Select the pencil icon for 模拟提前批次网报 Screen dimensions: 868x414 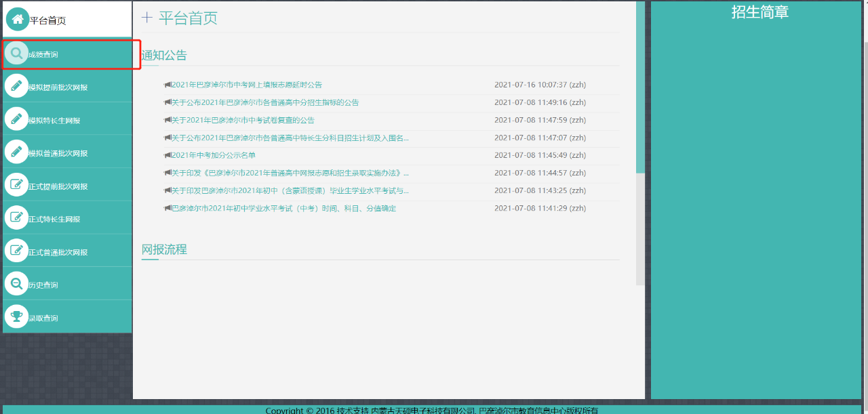[16, 87]
